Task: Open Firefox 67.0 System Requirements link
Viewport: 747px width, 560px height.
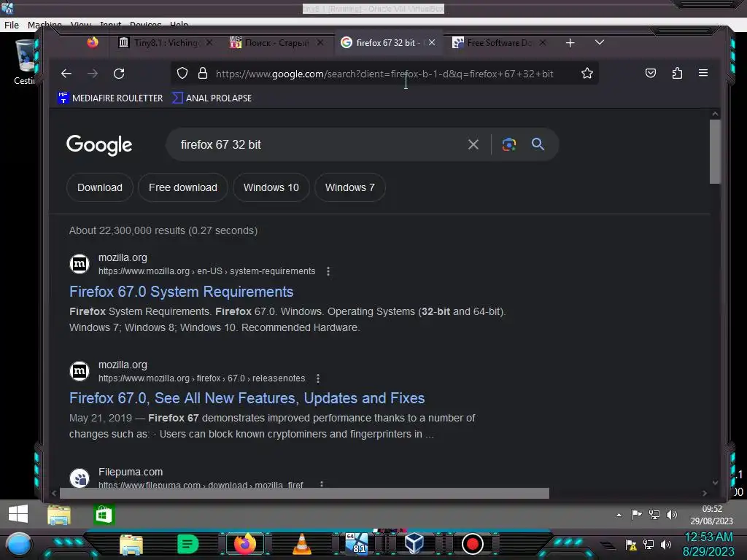Action: pyautogui.click(x=181, y=292)
